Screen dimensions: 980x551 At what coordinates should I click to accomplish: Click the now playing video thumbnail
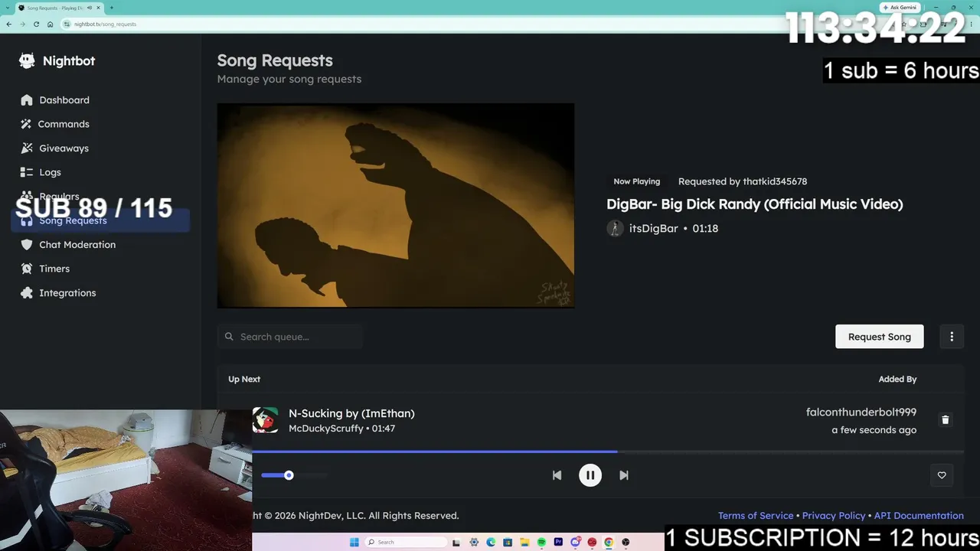[396, 206]
